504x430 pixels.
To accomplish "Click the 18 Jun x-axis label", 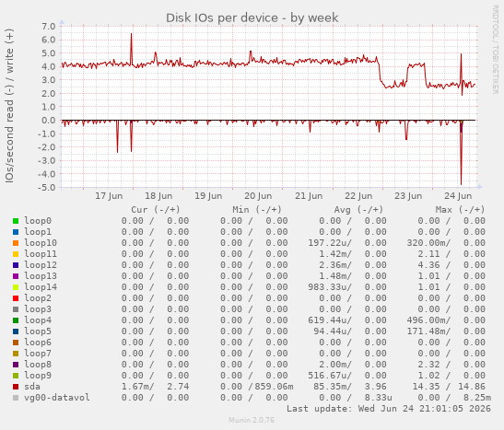I will tap(158, 196).
